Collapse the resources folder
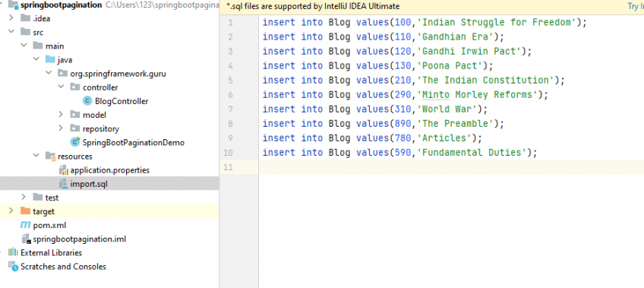Image resolution: width=644 pixels, height=288 pixels. [36, 156]
